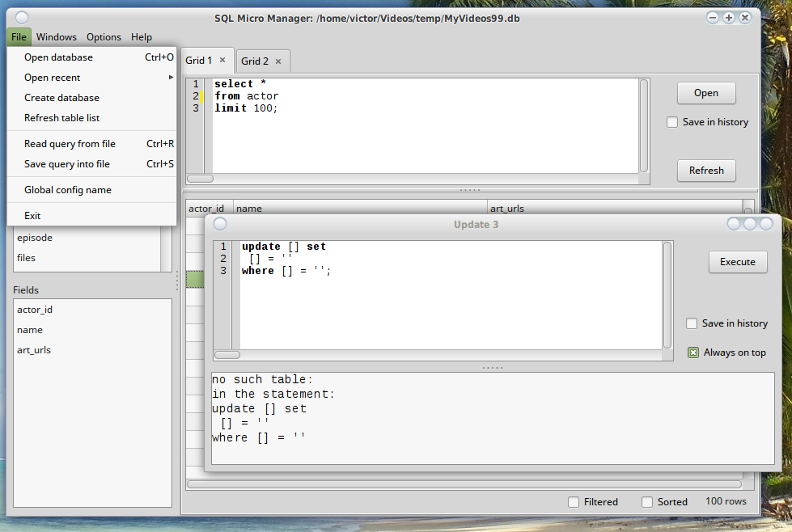The width and height of the screenshot is (792, 532).
Task: Select the art_urls field in the Fields panel
Action: click(34, 349)
